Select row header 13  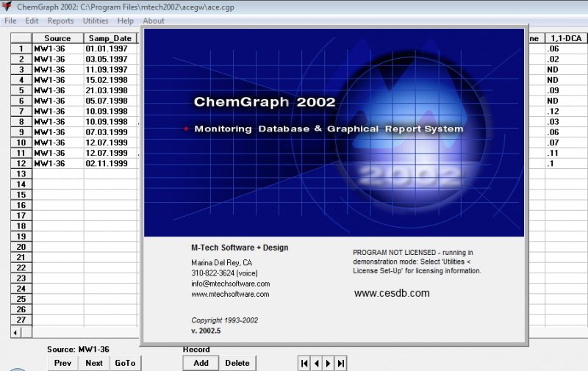21,174
